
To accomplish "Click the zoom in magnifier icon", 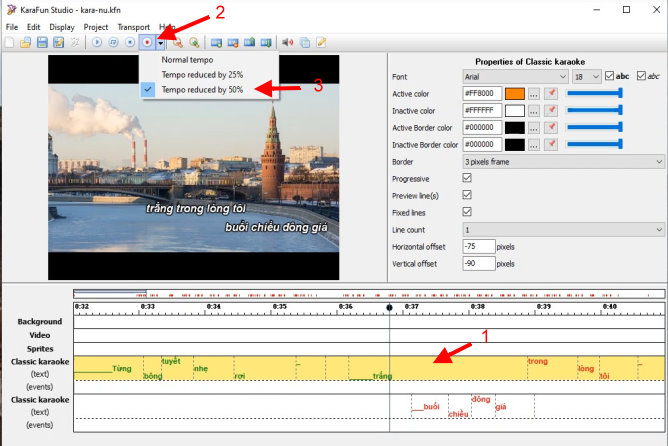I will 178,43.
